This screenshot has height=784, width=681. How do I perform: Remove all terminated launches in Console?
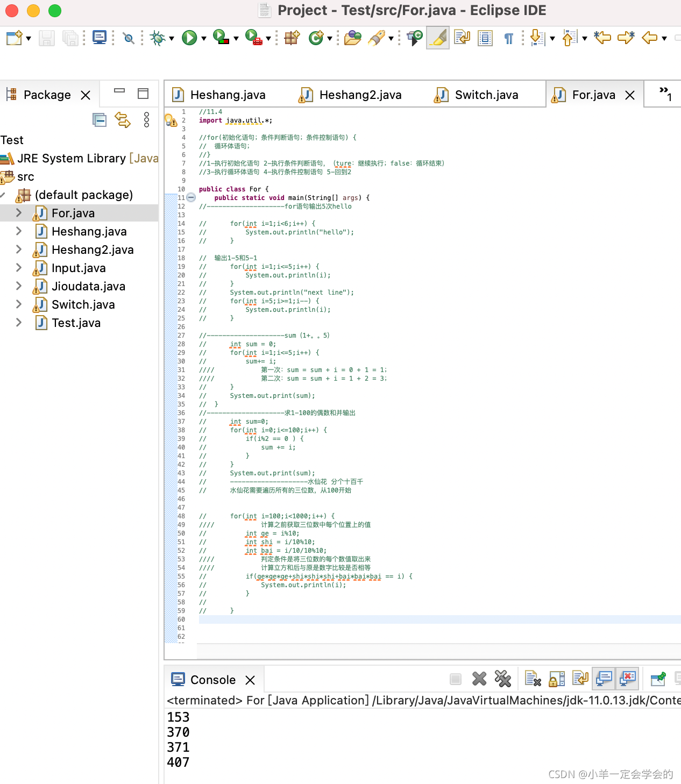click(502, 679)
